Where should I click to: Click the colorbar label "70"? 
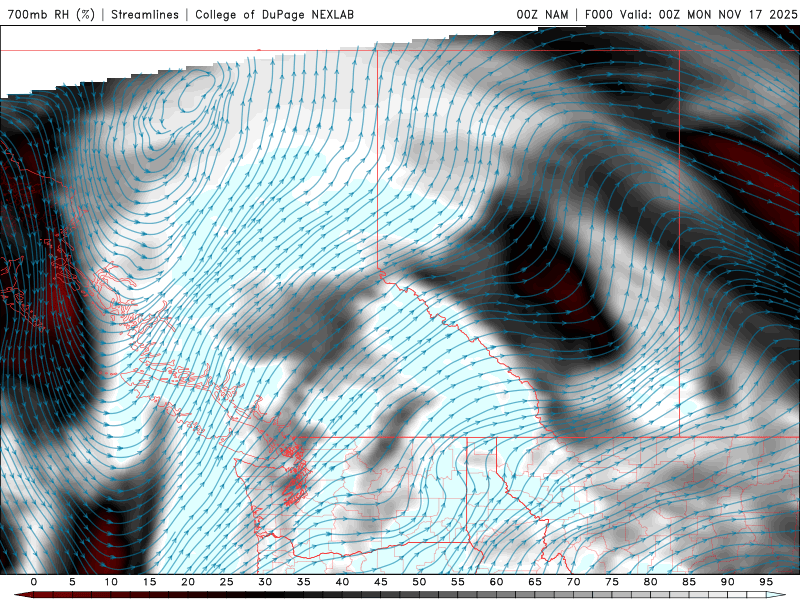point(573,582)
